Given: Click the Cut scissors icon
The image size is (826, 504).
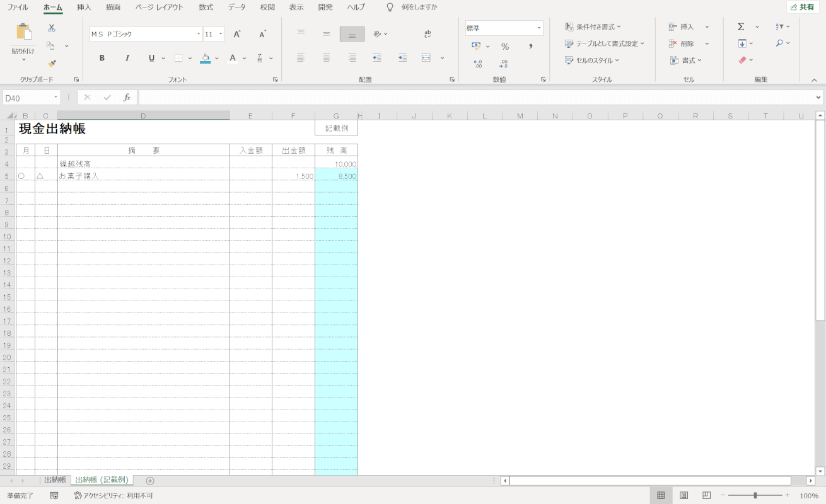Looking at the screenshot, I should tap(52, 28).
